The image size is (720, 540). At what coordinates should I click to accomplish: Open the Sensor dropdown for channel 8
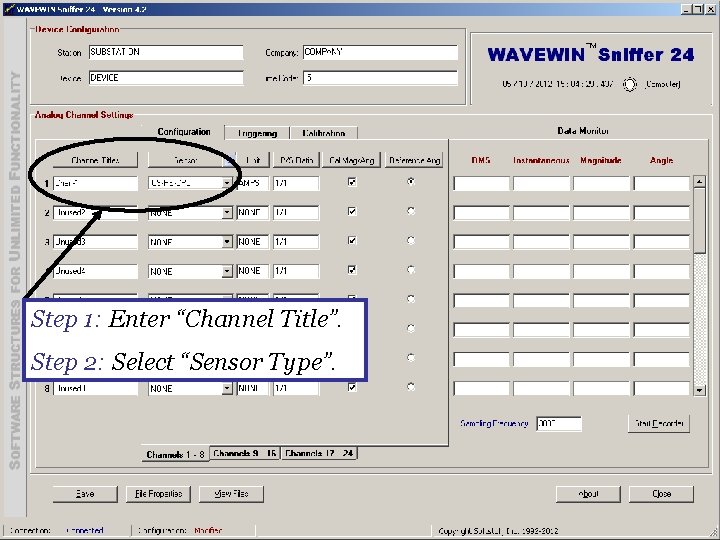(227, 388)
